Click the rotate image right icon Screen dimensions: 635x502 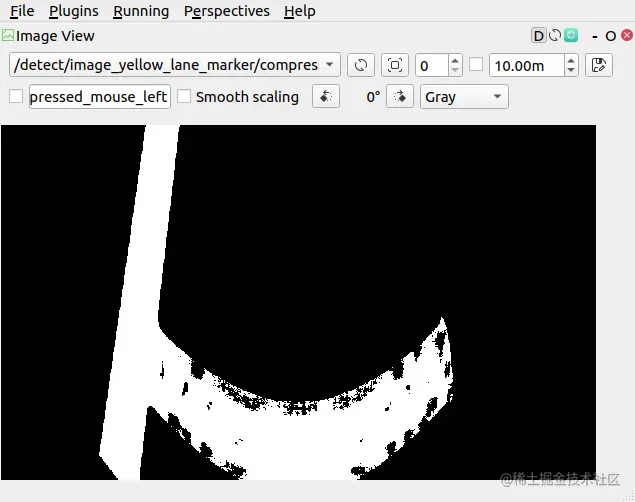400,96
